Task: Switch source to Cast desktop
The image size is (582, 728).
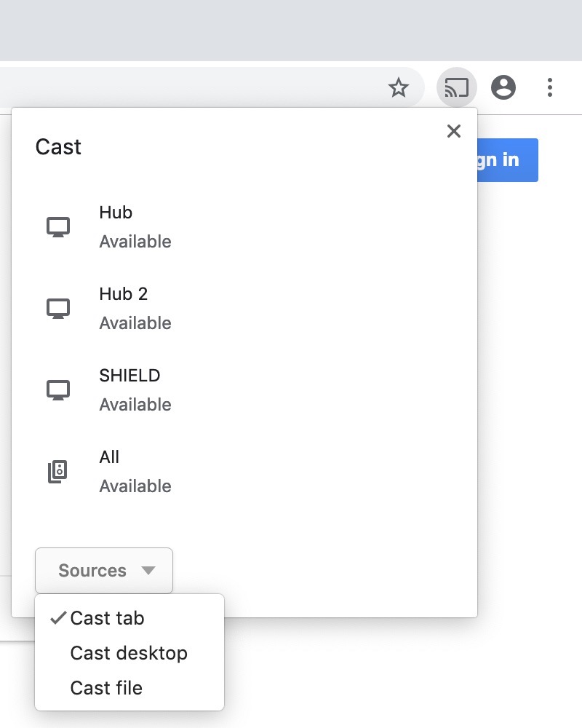Action: click(x=129, y=653)
